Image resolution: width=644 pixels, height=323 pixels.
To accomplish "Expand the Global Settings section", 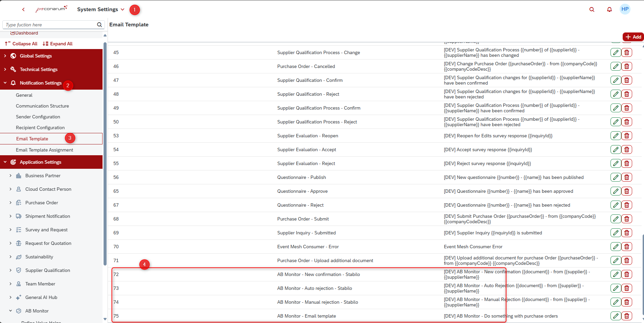I will [x=5, y=56].
